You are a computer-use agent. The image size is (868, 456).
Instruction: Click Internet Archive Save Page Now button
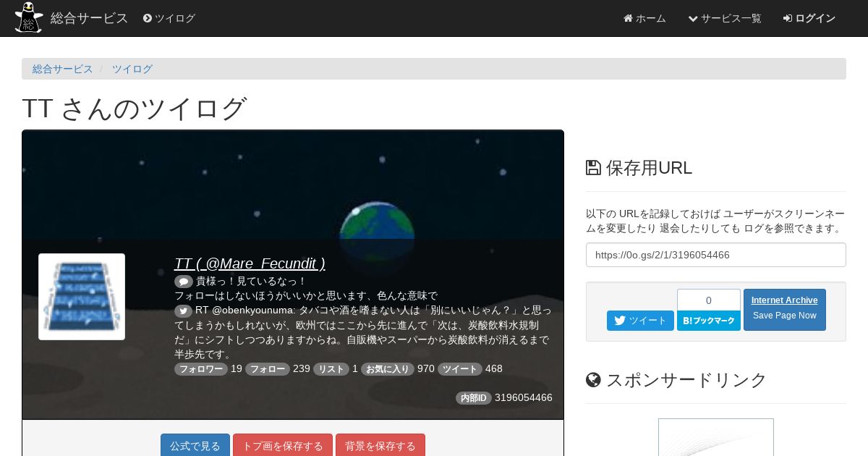[785, 310]
